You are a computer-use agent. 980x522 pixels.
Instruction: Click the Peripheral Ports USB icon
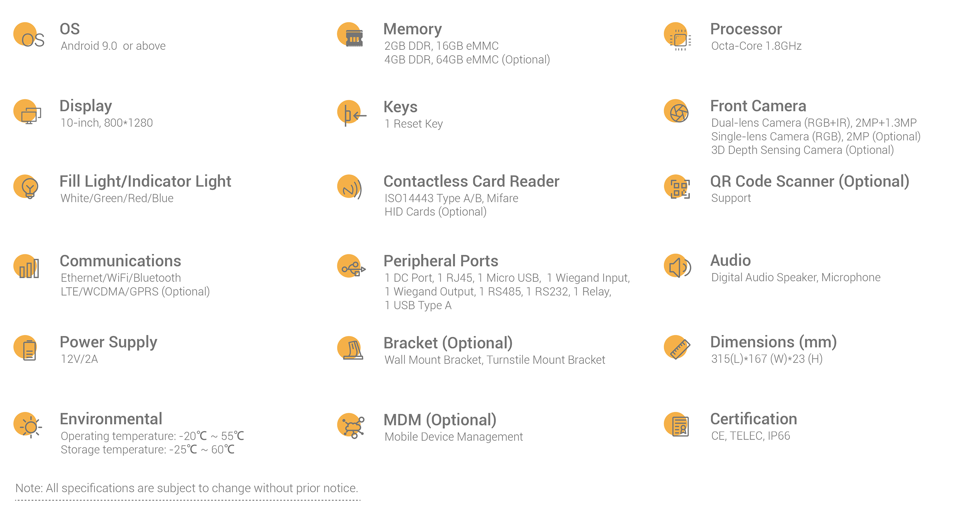pos(352,266)
